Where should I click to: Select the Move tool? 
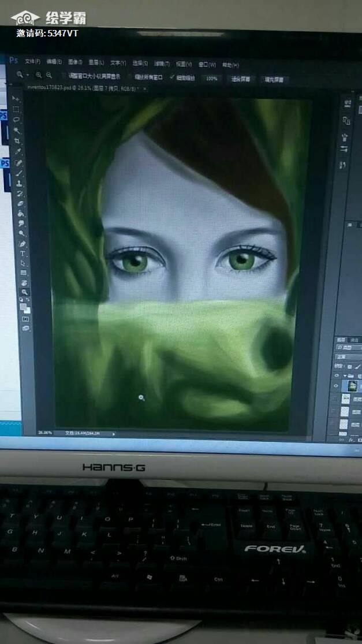click(16, 99)
